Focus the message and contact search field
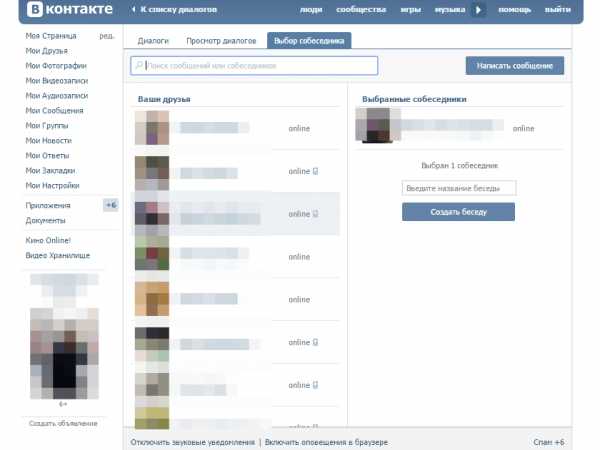The image size is (600, 450). 254,66
